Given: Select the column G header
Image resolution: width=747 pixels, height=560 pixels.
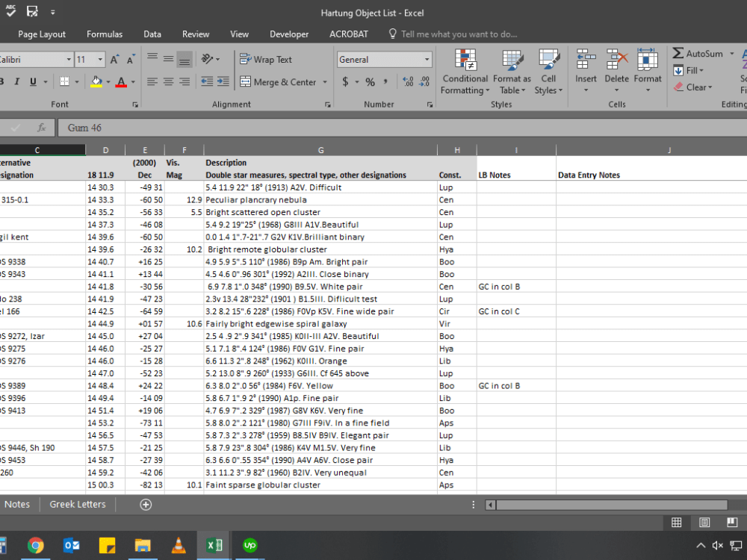Looking at the screenshot, I should [320, 150].
